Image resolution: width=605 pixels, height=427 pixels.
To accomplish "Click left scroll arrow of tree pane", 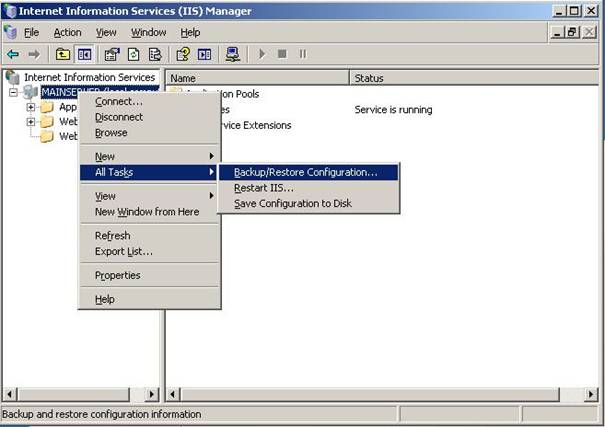I will (x=9, y=394).
